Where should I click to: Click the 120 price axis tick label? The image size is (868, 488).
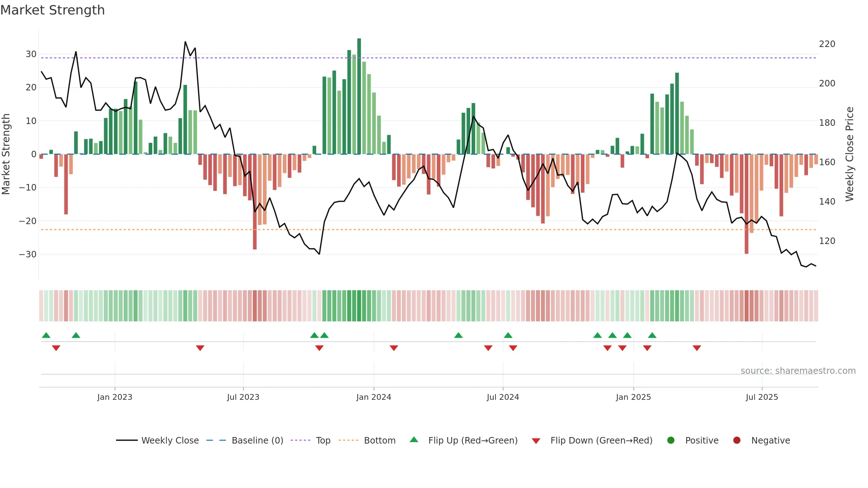(x=827, y=241)
